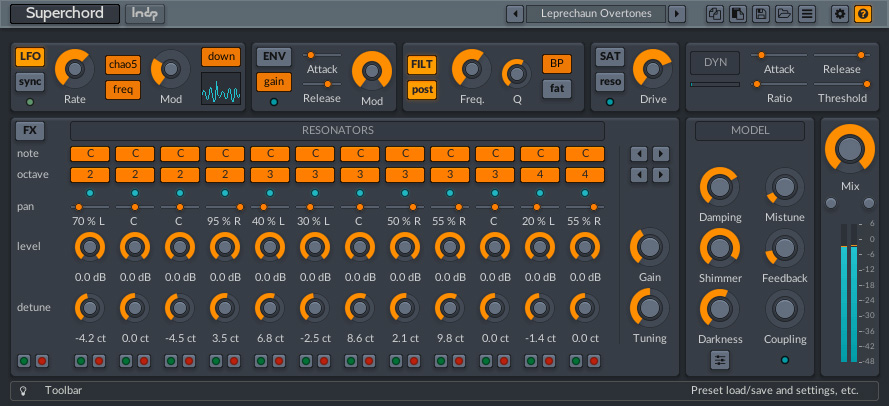
Task: Click the paste preset icon
Action: 737,14
